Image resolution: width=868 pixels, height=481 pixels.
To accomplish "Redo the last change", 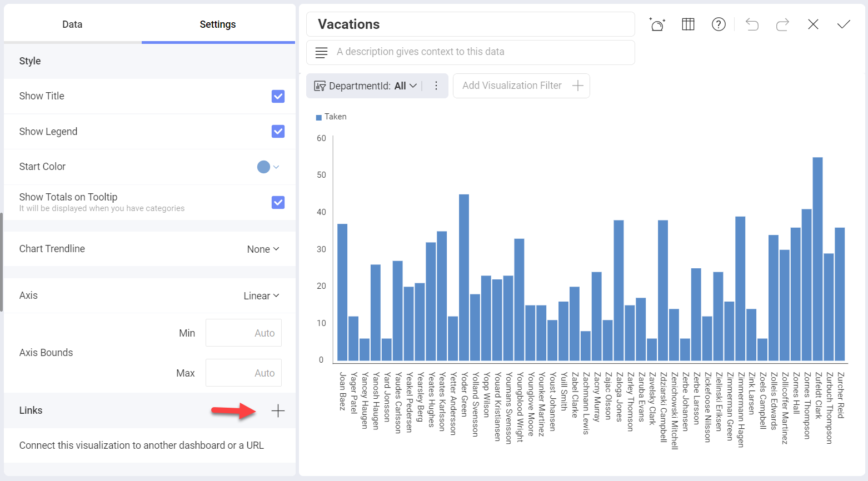I will pos(782,24).
